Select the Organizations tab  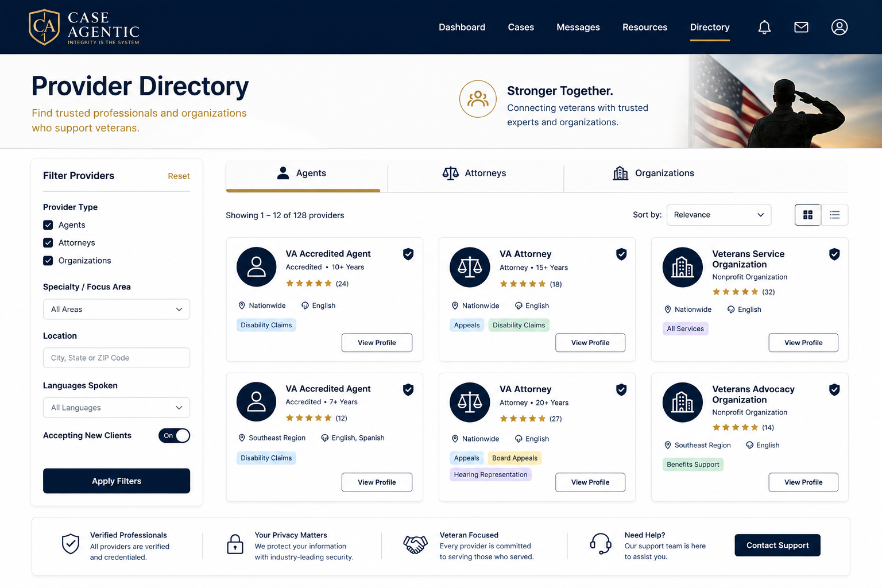point(653,173)
